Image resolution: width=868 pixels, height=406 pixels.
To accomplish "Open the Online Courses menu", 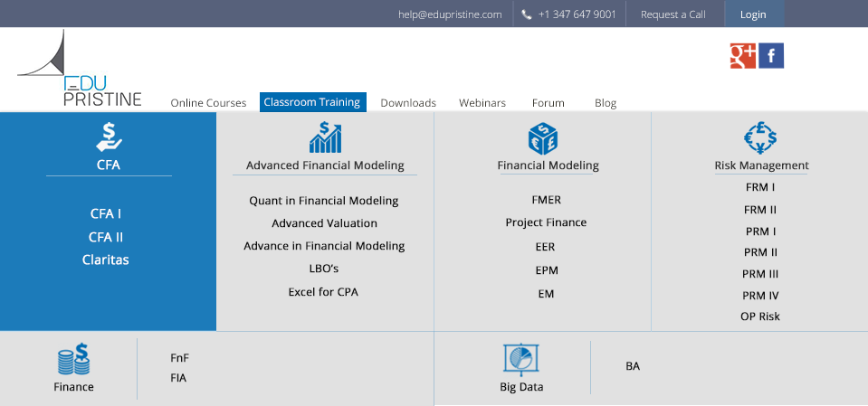I will [208, 103].
